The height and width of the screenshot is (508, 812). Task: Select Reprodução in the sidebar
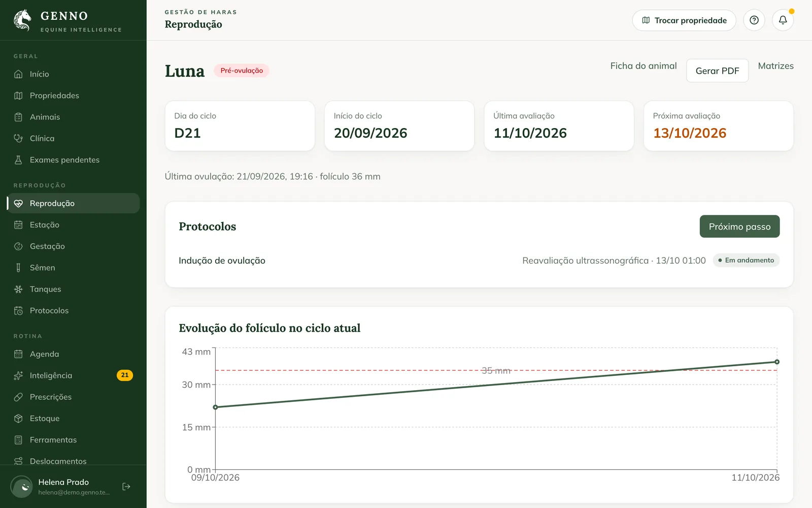click(x=73, y=203)
